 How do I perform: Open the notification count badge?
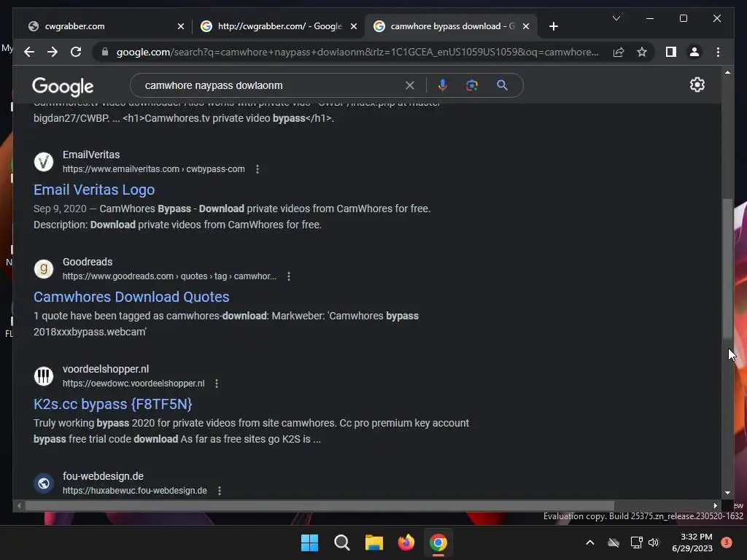coord(727,542)
